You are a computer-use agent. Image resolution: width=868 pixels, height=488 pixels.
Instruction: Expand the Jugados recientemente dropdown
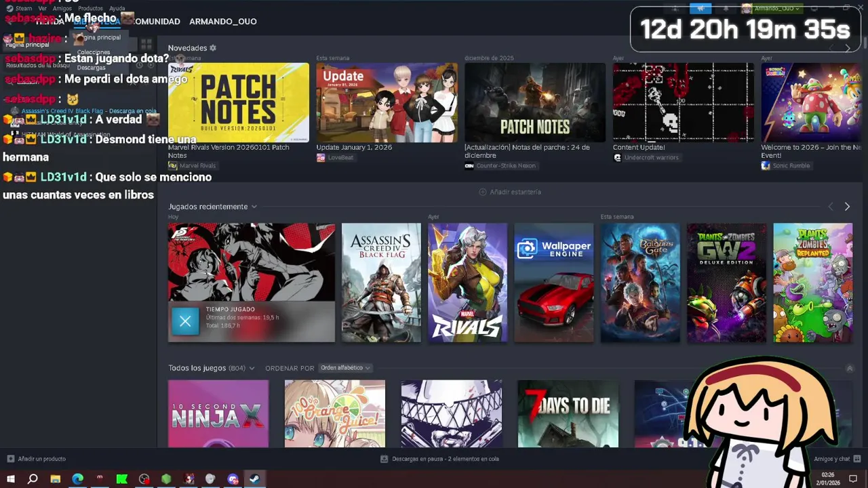coord(254,207)
